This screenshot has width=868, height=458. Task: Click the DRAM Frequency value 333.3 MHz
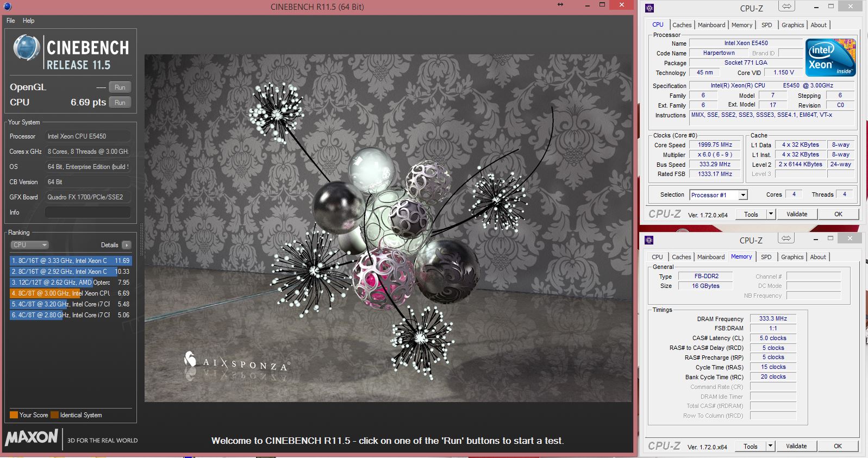click(x=773, y=319)
